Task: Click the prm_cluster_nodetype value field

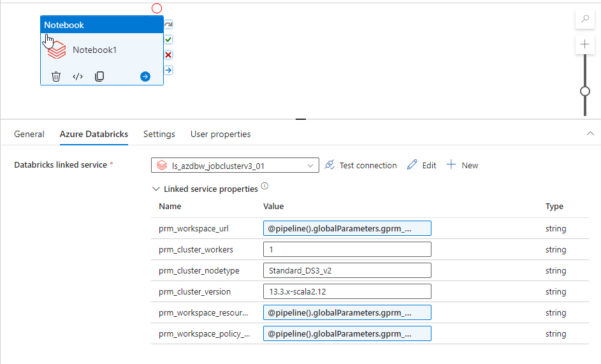Action: (347, 270)
